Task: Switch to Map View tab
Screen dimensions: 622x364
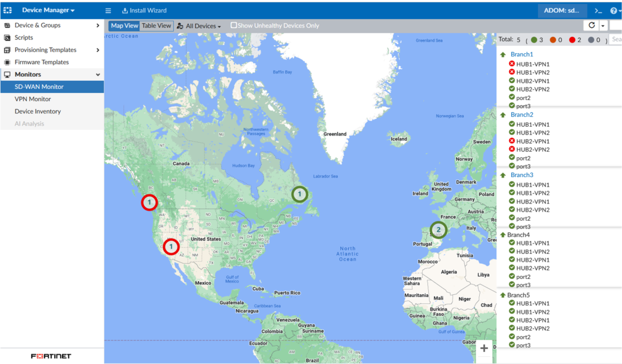Action: click(x=124, y=26)
